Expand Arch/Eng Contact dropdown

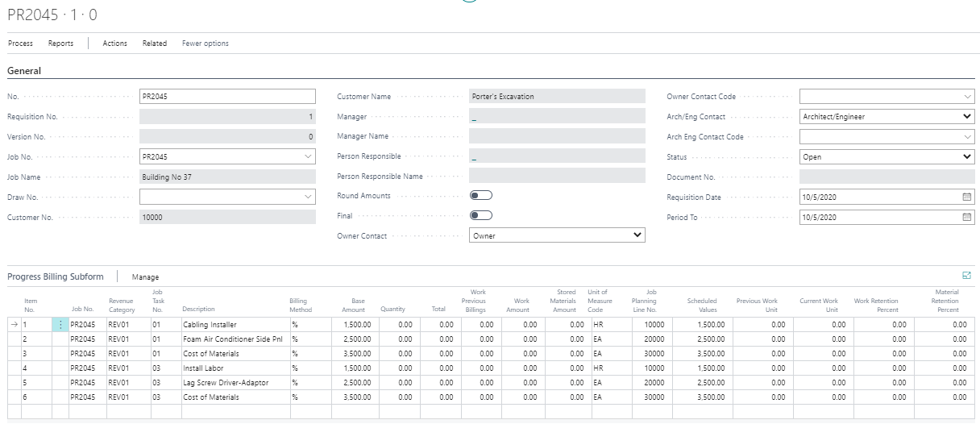967,117
